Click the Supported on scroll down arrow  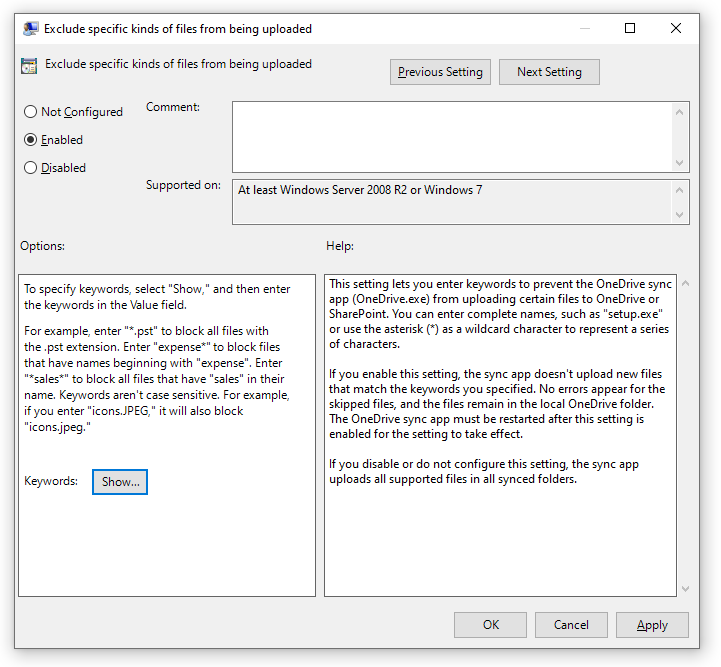pos(680,215)
